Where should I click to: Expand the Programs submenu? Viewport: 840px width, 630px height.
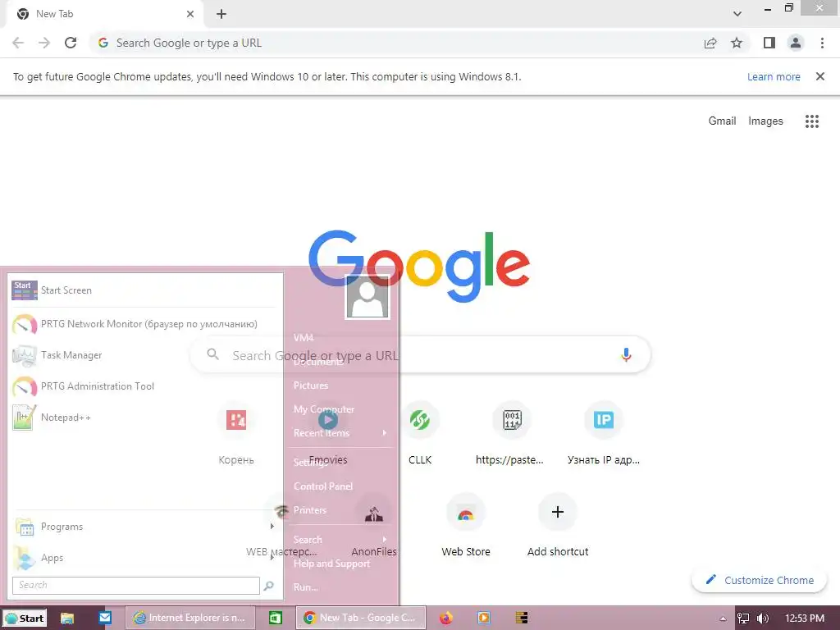(144, 527)
